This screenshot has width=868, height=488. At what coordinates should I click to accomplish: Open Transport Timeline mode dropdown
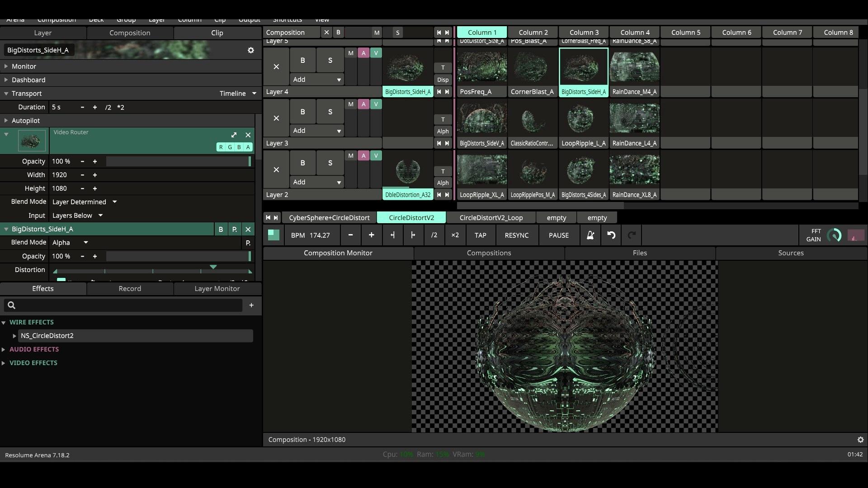[x=238, y=94]
